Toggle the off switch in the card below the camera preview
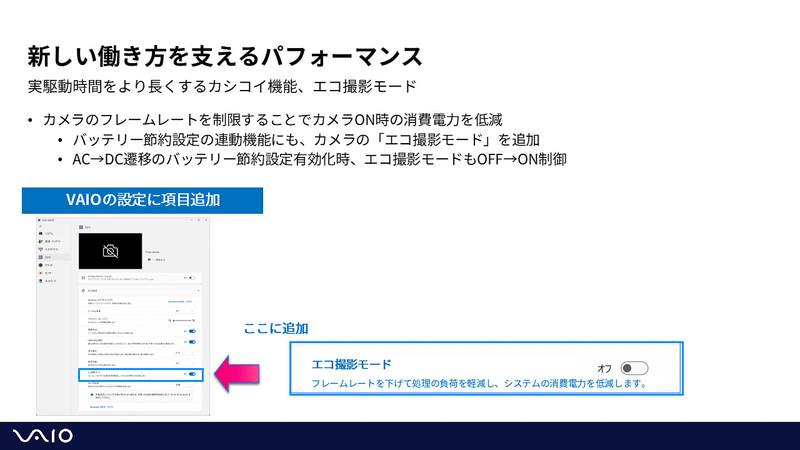800x450 pixels. point(192,278)
